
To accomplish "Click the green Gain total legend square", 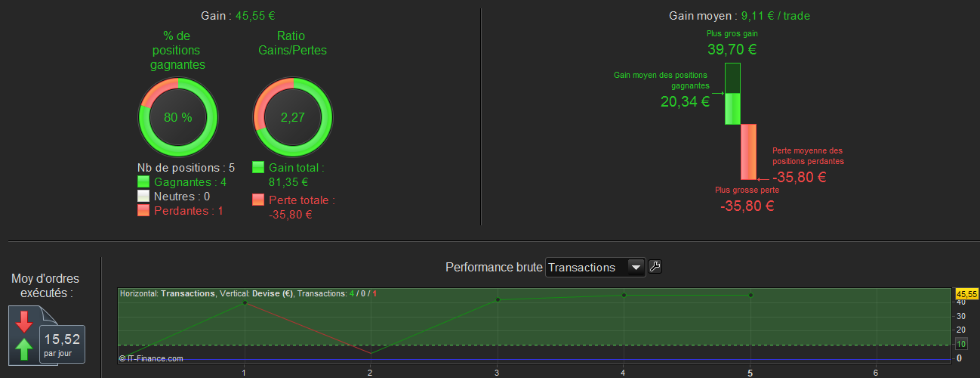I will tap(258, 167).
